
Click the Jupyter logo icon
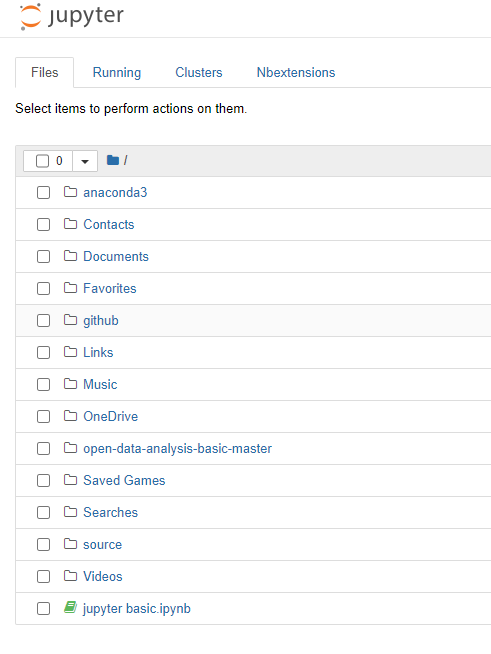(31, 17)
